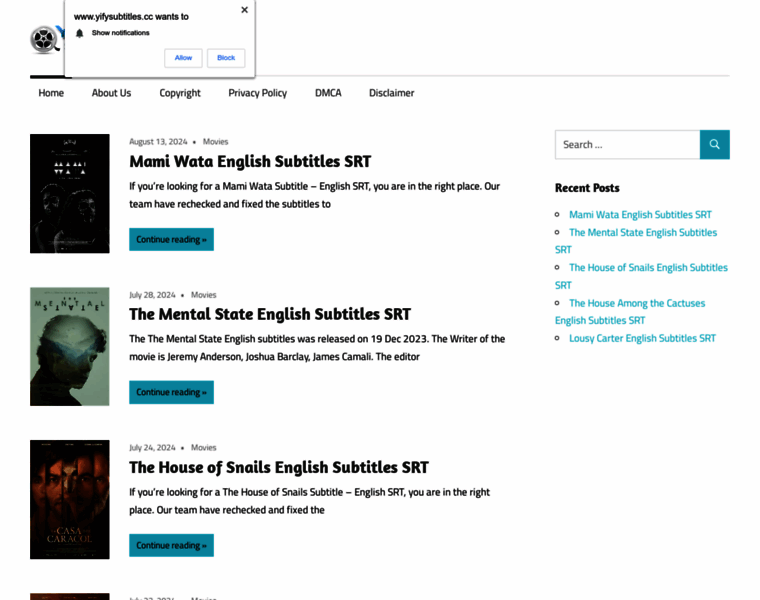Viewport: 760px width, 600px height.
Task: Continue reading The House of Snails post
Action: 171,545
